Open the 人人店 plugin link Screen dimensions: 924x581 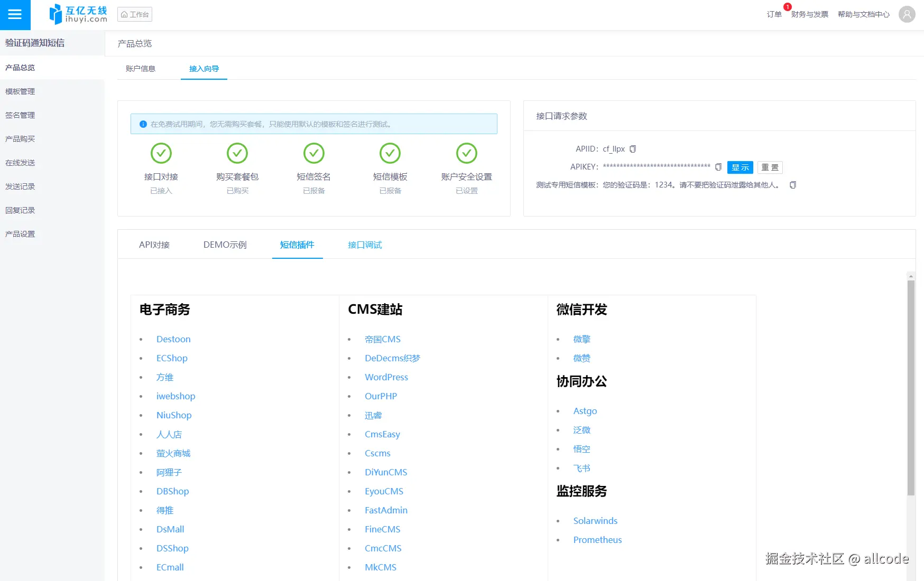point(169,434)
